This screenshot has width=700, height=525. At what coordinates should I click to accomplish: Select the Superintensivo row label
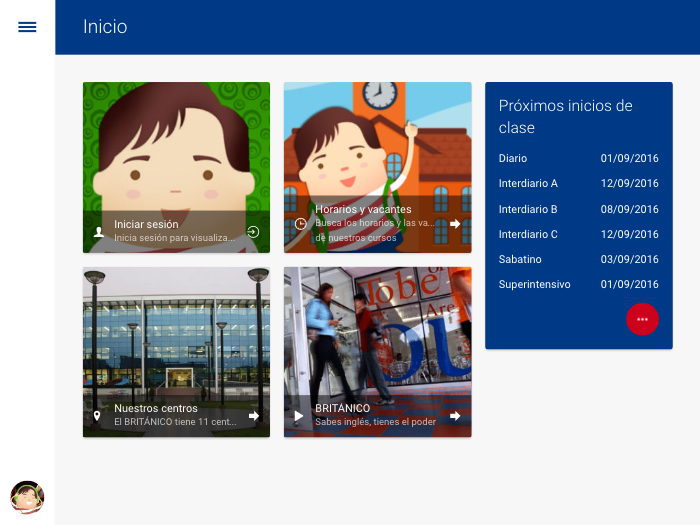pyautogui.click(x=534, y=284)
